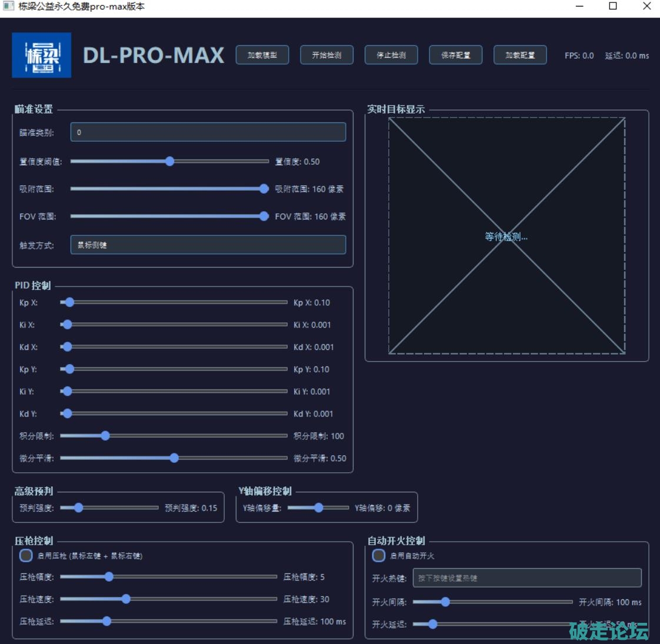The width and height of the screenshot is (660, 644).
Task: Click the app icon in title bar
Action: (x=8, y=6)
